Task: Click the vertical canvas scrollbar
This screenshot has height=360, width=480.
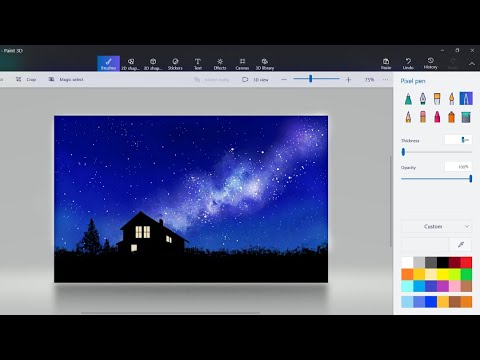Action: pos(391,201)
